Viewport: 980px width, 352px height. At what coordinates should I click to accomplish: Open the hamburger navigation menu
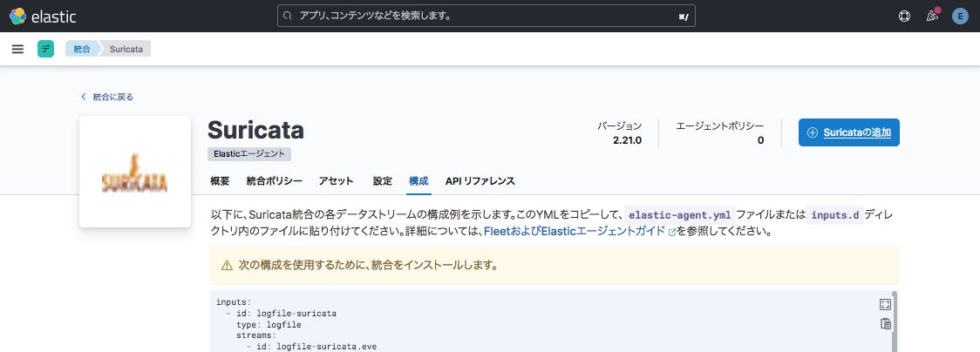(x=17, y=49)
